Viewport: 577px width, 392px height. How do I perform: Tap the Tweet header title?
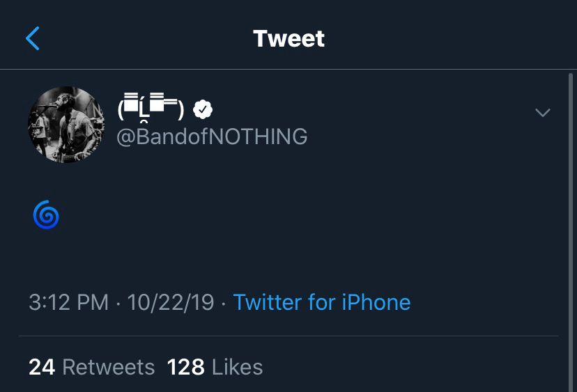coord(288,38)
